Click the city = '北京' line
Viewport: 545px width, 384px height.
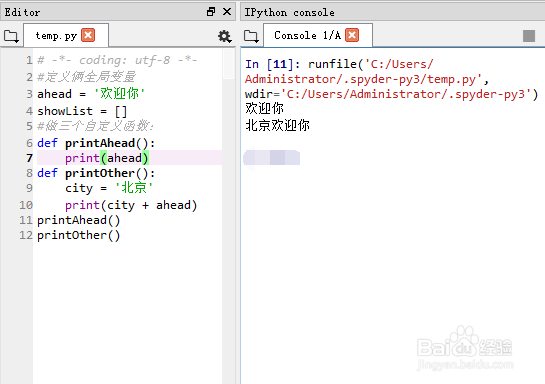click(x=109, y=188)
